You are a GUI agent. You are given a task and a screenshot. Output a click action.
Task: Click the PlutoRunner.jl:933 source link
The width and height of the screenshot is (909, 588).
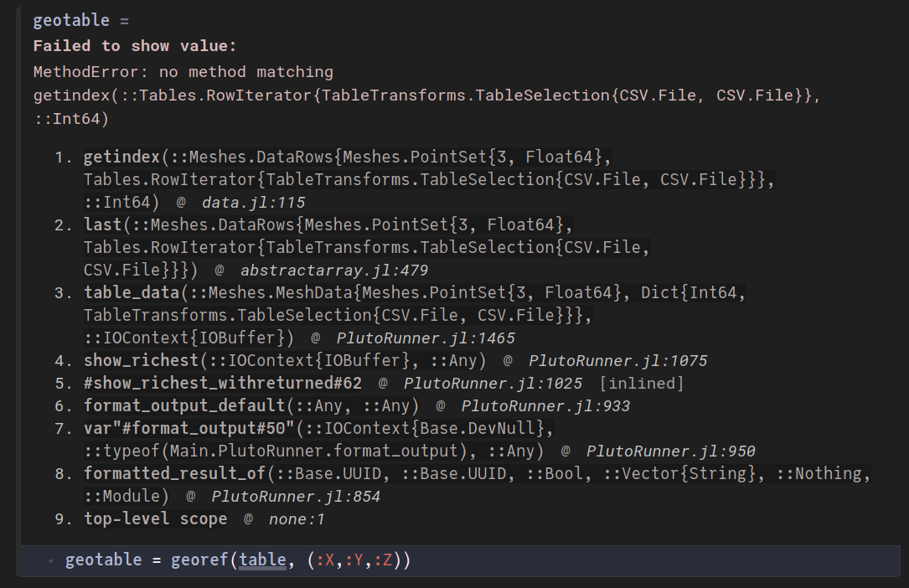pos(545,406)
